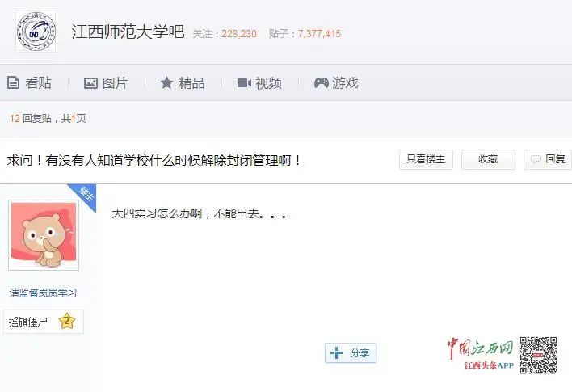Click the speech bubble icon on 回复
The image size is (572, 392).
click(x=536, y=159)
